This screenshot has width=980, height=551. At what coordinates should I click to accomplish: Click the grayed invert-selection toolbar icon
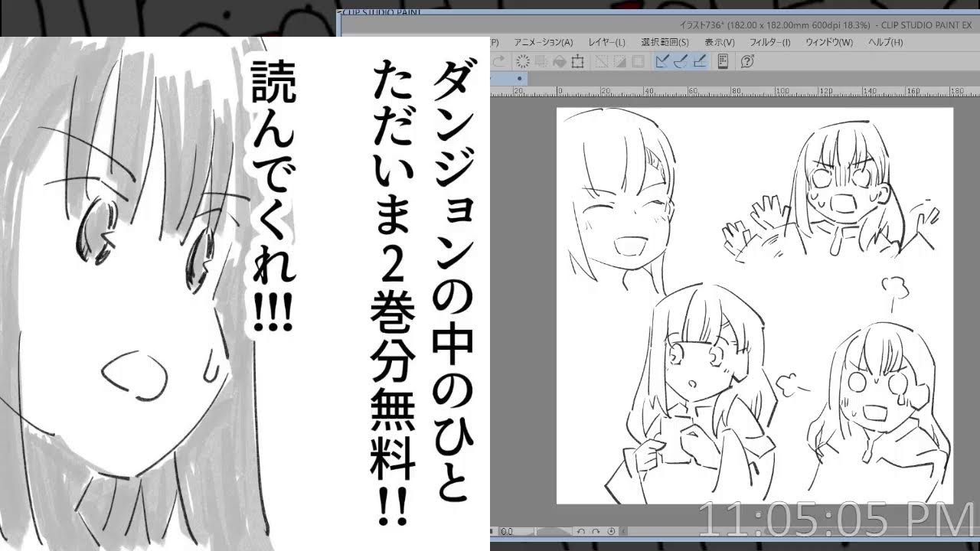[x=601, y=62]
